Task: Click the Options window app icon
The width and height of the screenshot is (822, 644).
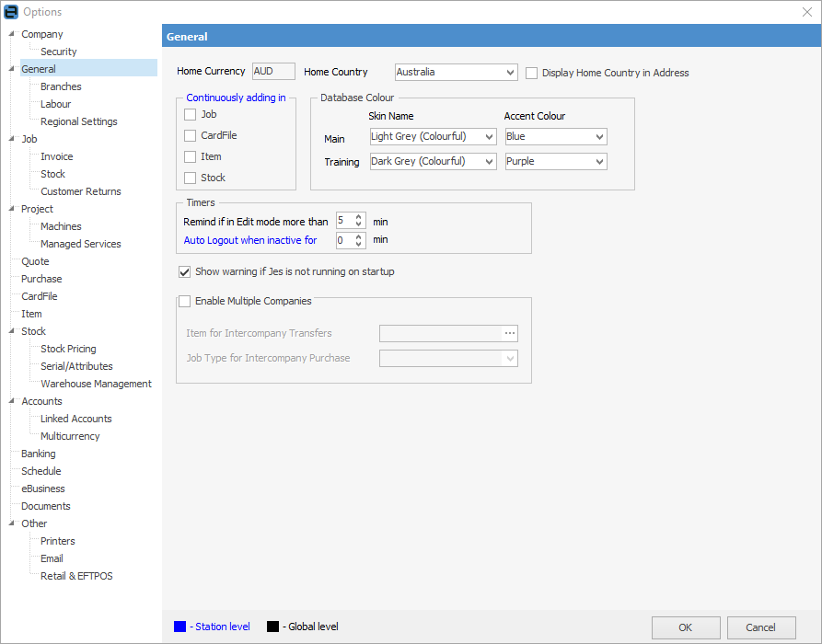Action: (x=11, y=11)
